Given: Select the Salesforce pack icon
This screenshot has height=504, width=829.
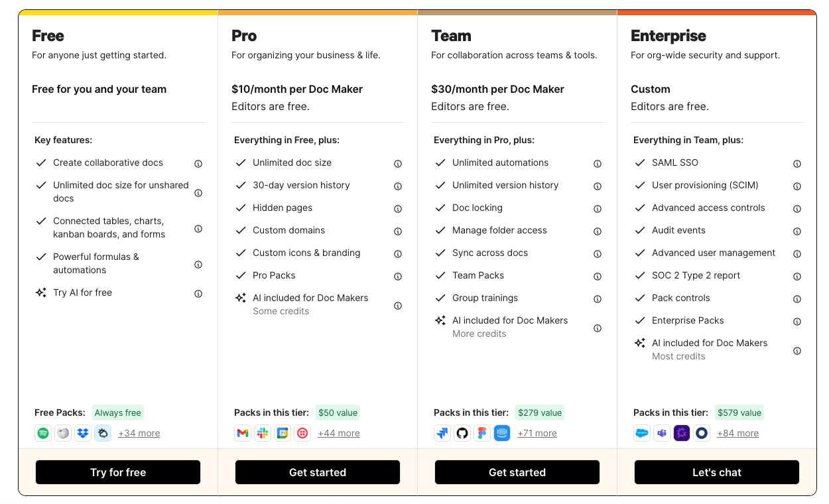Looking at the screenshot, I should 642,433.
